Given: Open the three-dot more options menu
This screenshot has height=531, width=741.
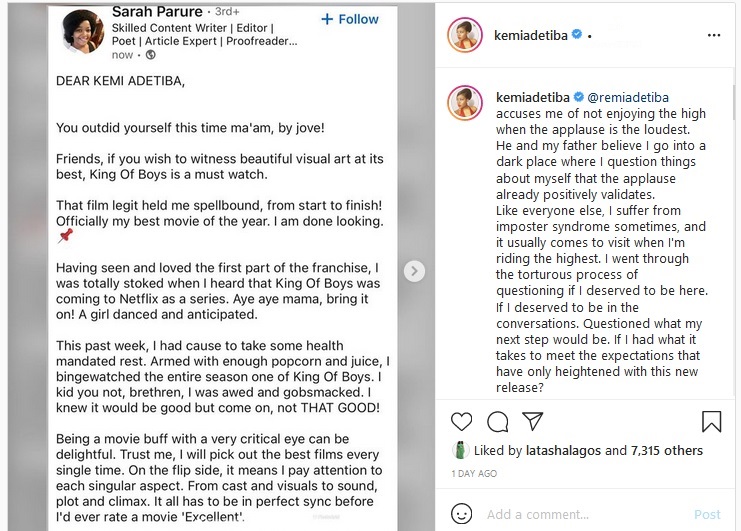Looking at the screenshot, I should point(713,35).
